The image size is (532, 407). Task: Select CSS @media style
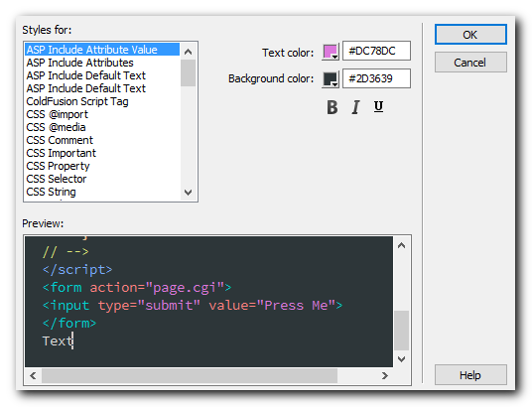[x=102, y=127]
